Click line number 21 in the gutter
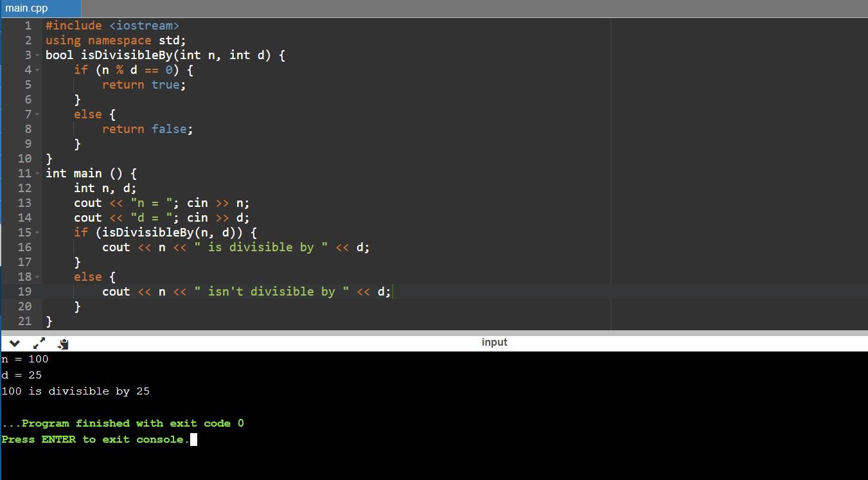 (24, 321)
